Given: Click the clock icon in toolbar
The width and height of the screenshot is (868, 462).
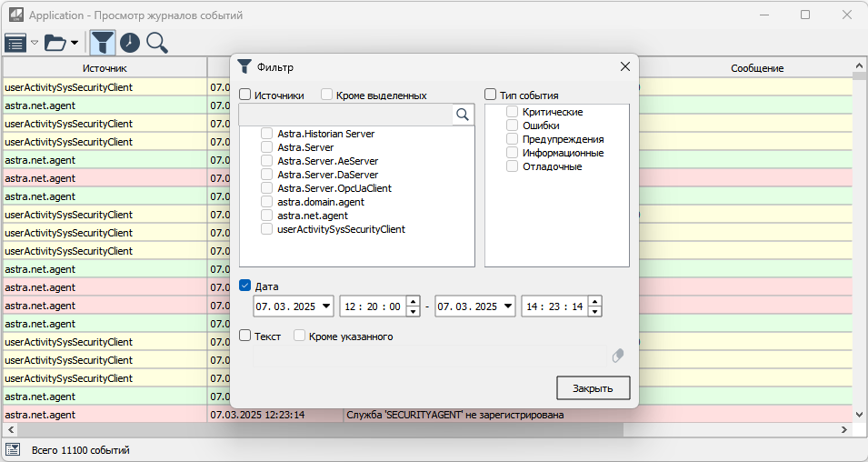Looking at the screenshot, I should pos(130,43).
